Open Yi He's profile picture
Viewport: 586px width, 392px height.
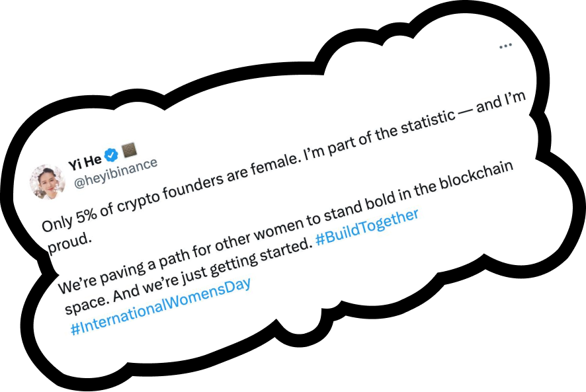(46, 182)
